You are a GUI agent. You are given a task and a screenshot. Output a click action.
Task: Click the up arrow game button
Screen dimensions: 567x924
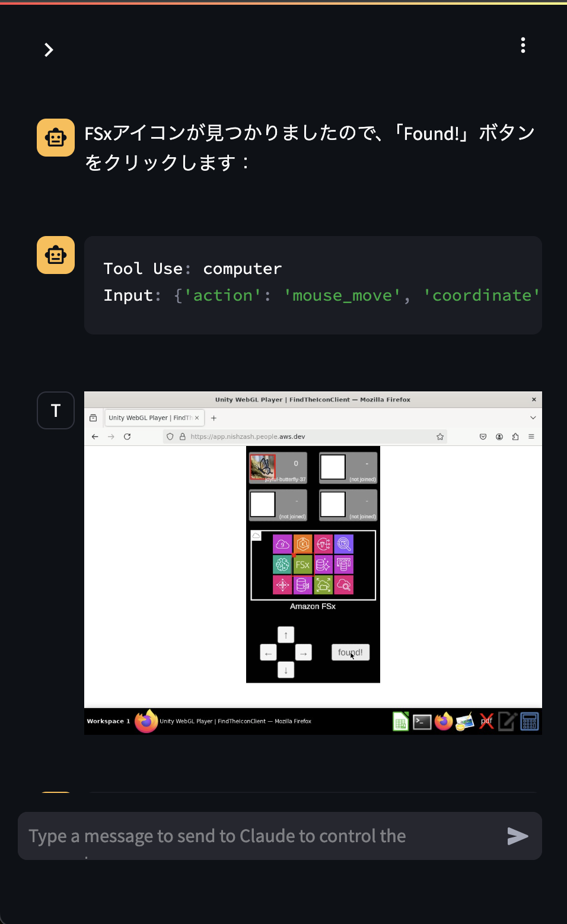[286, 635]
